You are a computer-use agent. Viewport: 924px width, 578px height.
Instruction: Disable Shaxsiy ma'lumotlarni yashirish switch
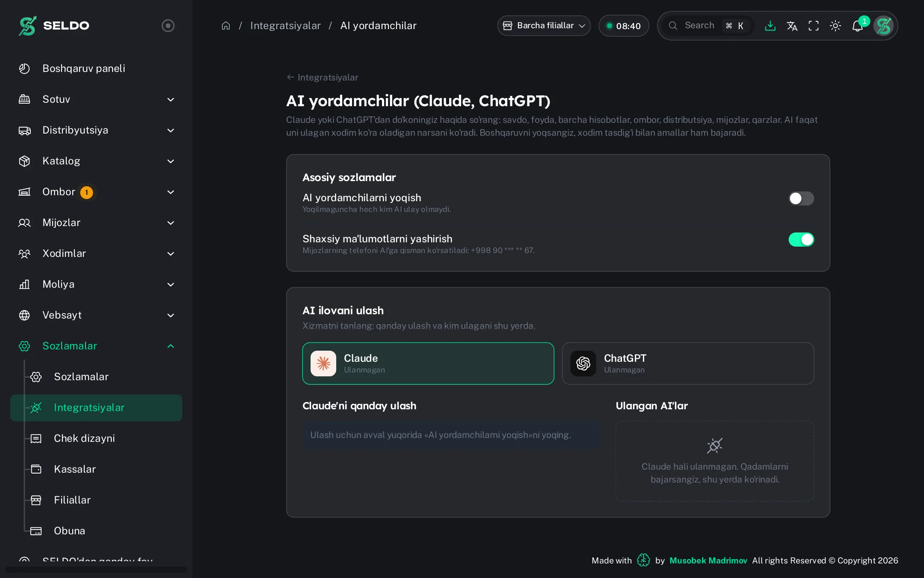click(801, 239)
